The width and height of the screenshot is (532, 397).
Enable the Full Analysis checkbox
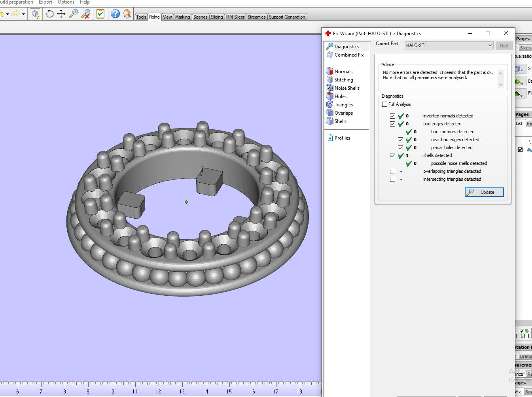[x=385, y=104]
